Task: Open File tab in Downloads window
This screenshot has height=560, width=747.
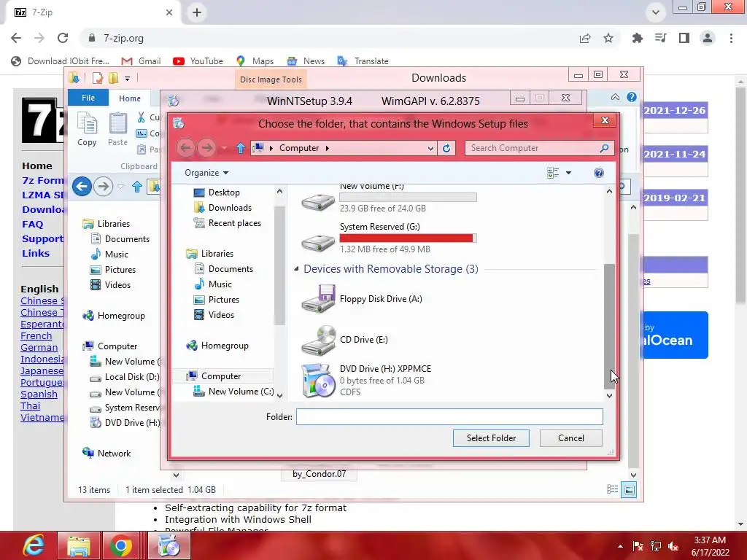Action: coord(88,98)
